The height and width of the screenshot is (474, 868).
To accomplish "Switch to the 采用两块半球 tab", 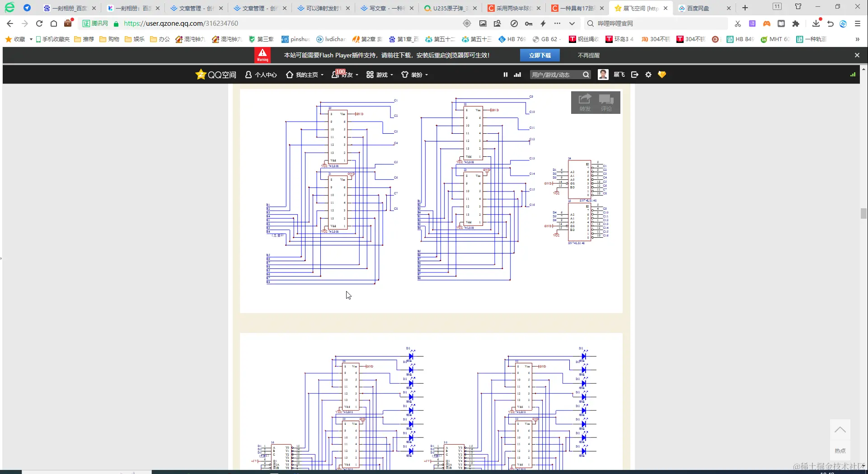I will [x=514, y=8].
